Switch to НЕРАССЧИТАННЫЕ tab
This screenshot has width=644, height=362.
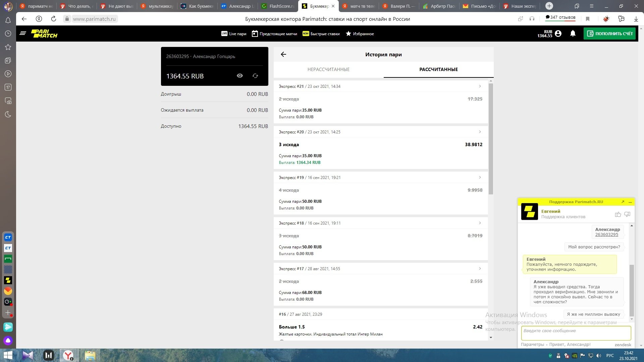point(328,69)
